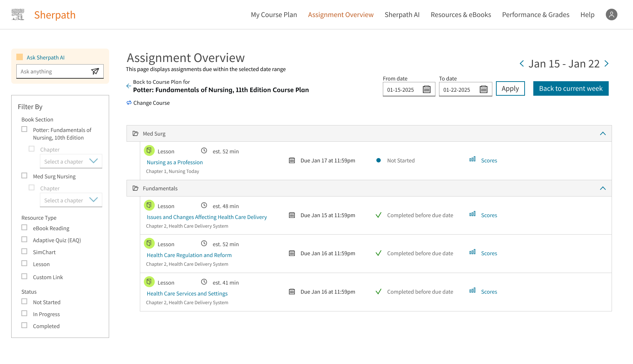The image size is (633, 364).
Task: Enable the Custom Link filter
Action: coord(24,276)
